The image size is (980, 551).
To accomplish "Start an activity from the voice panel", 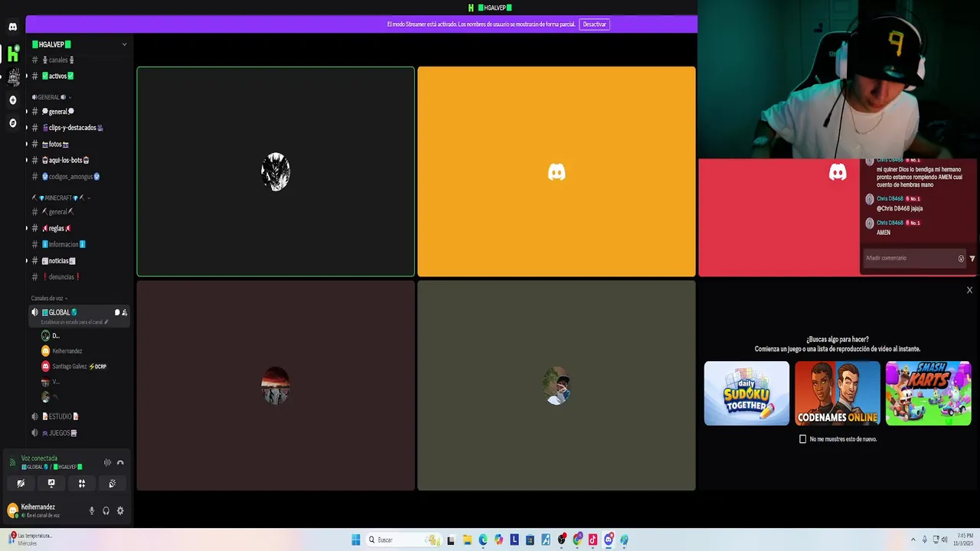I will tap(82, 484).
